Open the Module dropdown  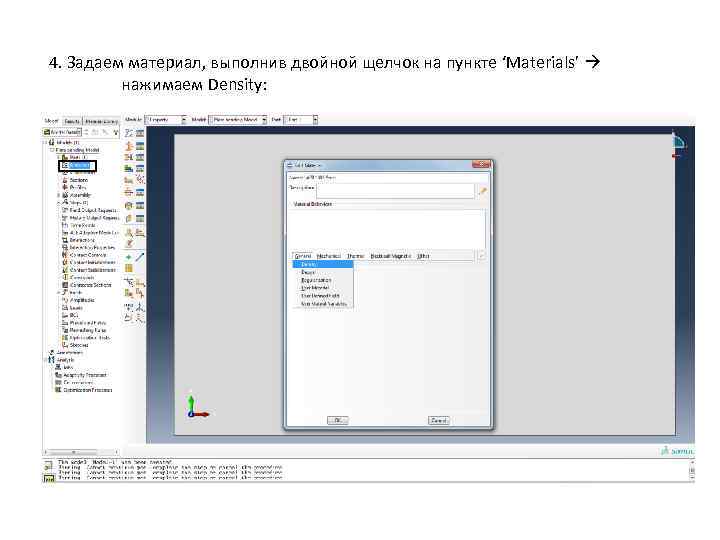click(166, 120)
